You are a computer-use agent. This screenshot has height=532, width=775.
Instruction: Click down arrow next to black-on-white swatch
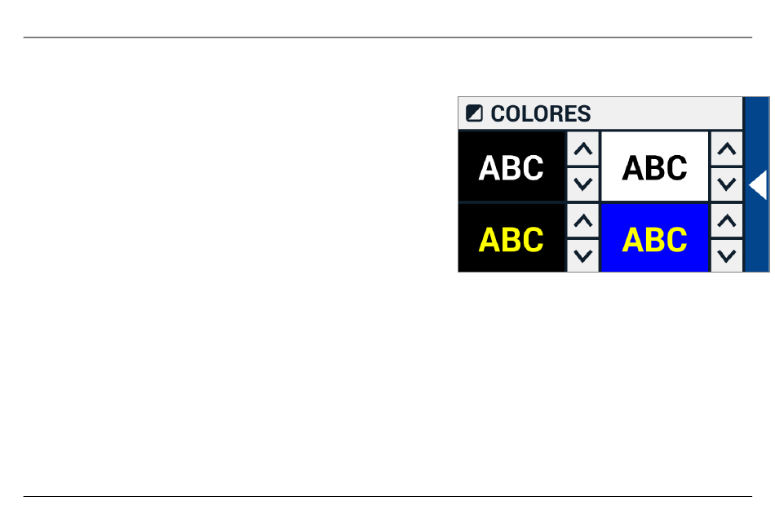(727, 184)
